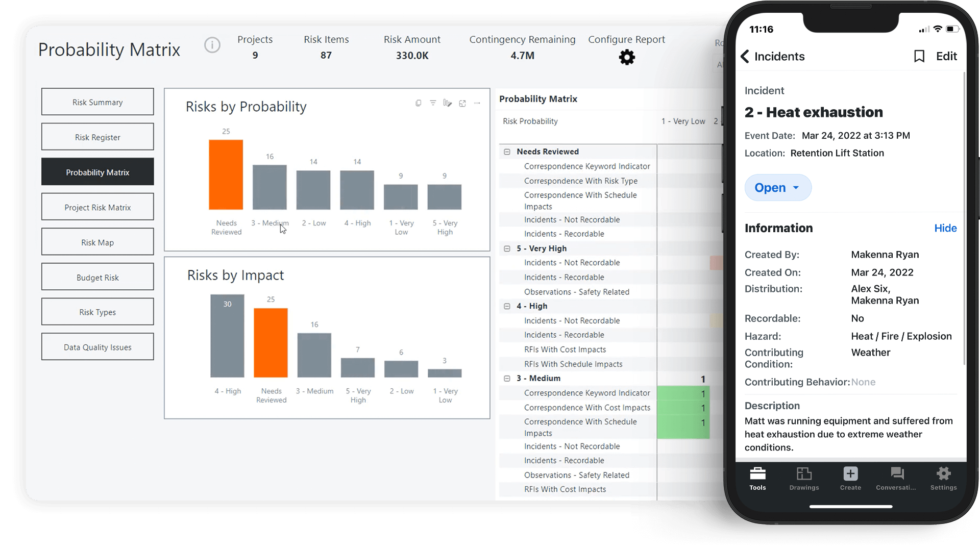
Task: Open Tools tab on phone bottom bar
Action: (x=757, y=479)
